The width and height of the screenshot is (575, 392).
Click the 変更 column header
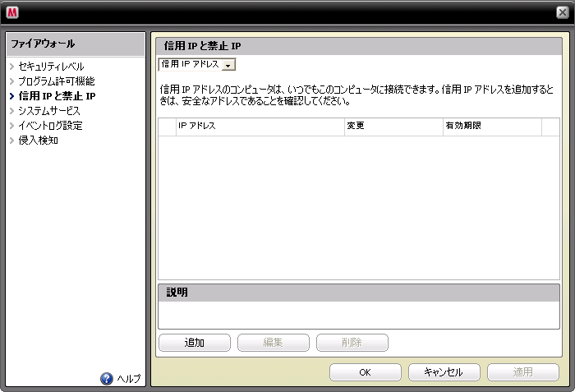[x=393, y=127]
